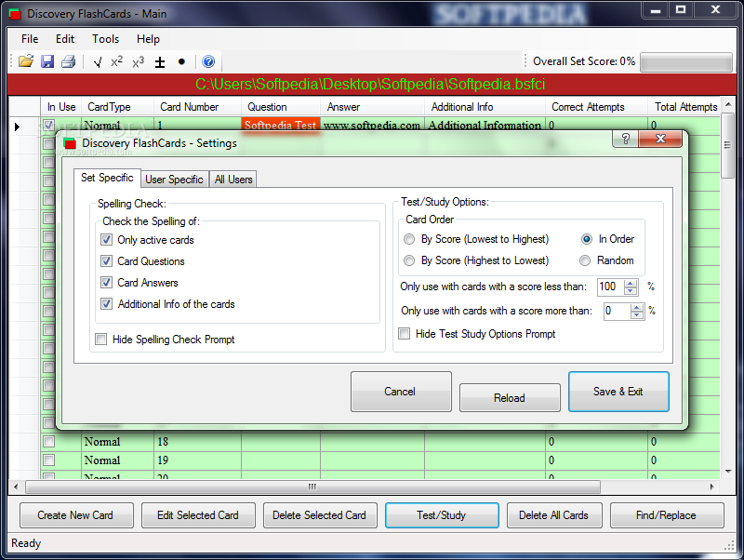
Task: Enable Hide Test Study Options Prompt
Action: tap(405, 334)
